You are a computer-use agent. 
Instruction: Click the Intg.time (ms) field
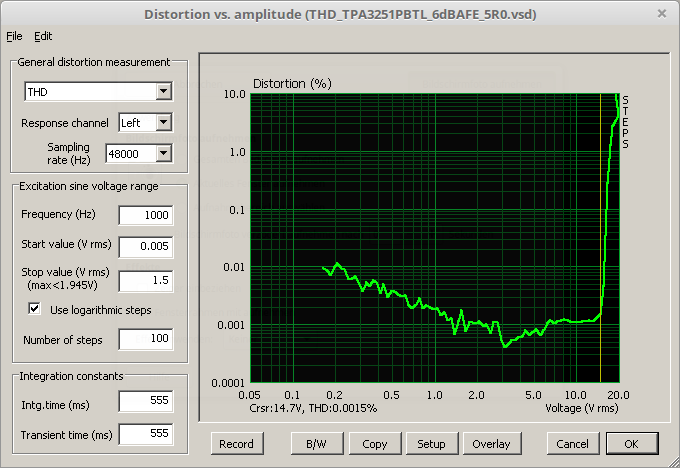tap(146, 401)
